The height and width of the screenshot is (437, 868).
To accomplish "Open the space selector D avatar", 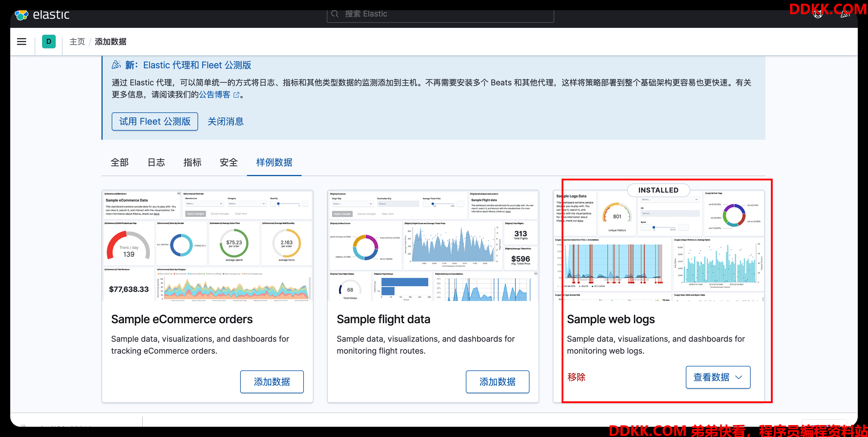I will pos(49,42).
